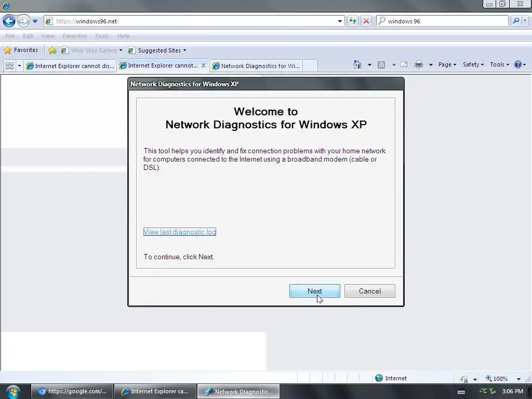Open the File menu

9,36
